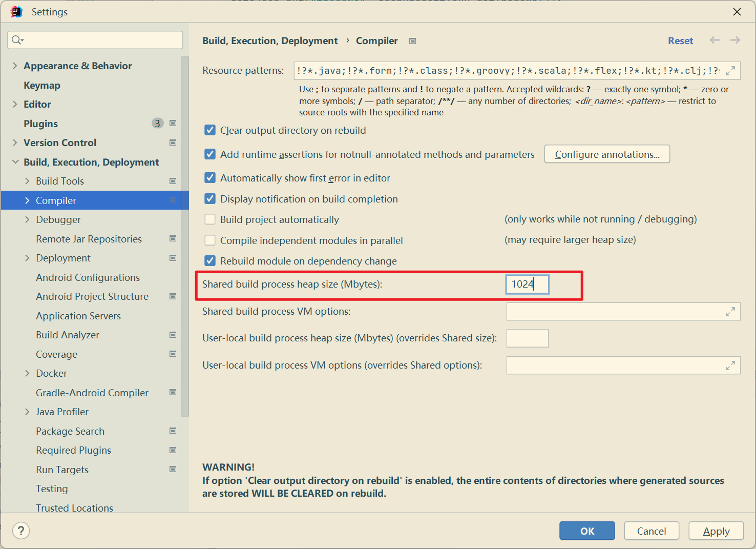Toggle Display notification on build completion
The height and width of the screenshot is (549, 756).
point(210,199)
